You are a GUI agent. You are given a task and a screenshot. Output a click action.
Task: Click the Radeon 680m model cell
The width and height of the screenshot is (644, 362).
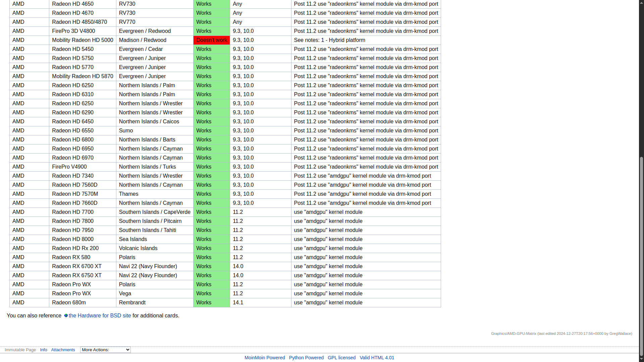click(x=69, y=303)
